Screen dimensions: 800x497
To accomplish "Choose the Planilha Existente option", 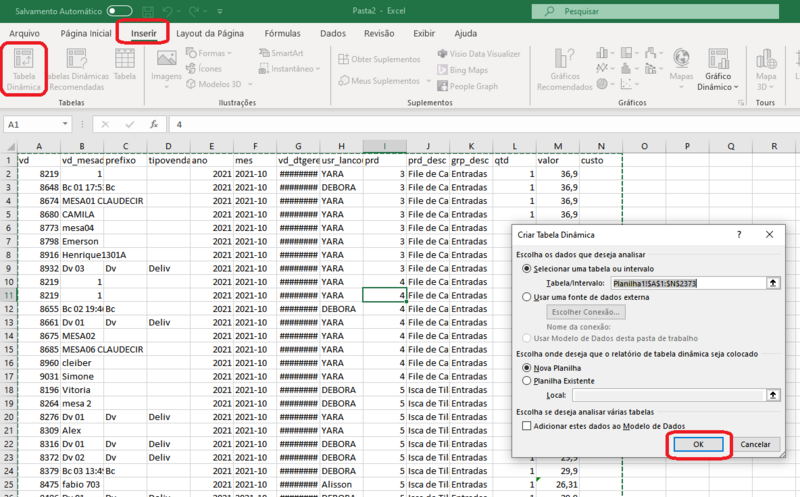I will click(x=527, y=381).
